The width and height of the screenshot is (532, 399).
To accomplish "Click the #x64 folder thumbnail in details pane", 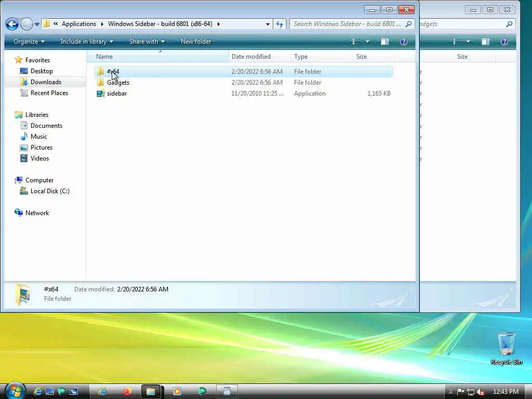I will (23, 294).
